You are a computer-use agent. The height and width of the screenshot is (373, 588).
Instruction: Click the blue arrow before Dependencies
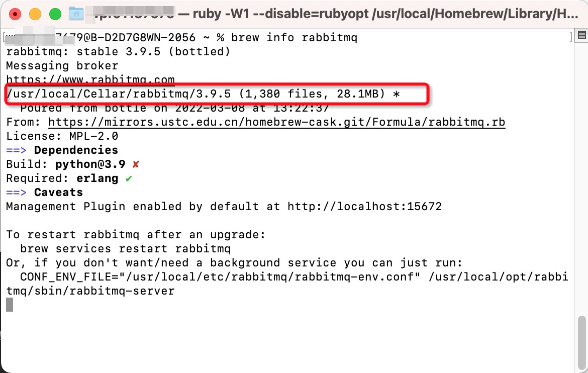pyautogui.click(x=16, y=150)
